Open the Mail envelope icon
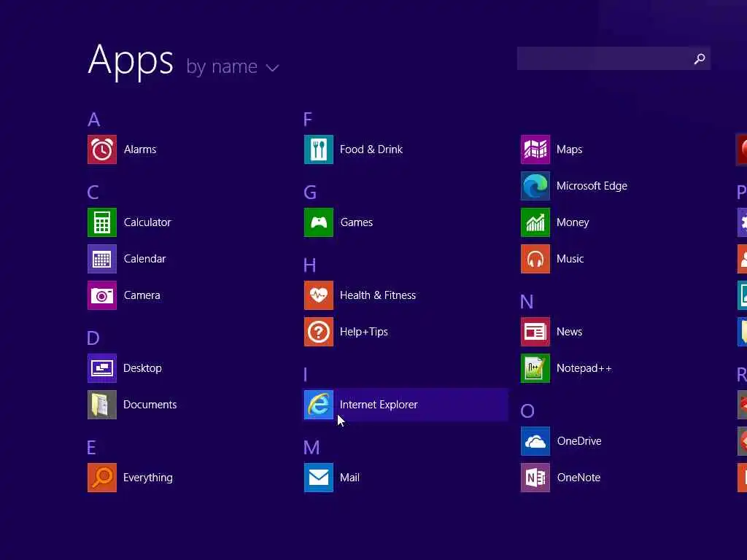This screenshot has width=747, height=560. [x=319, y=478]
